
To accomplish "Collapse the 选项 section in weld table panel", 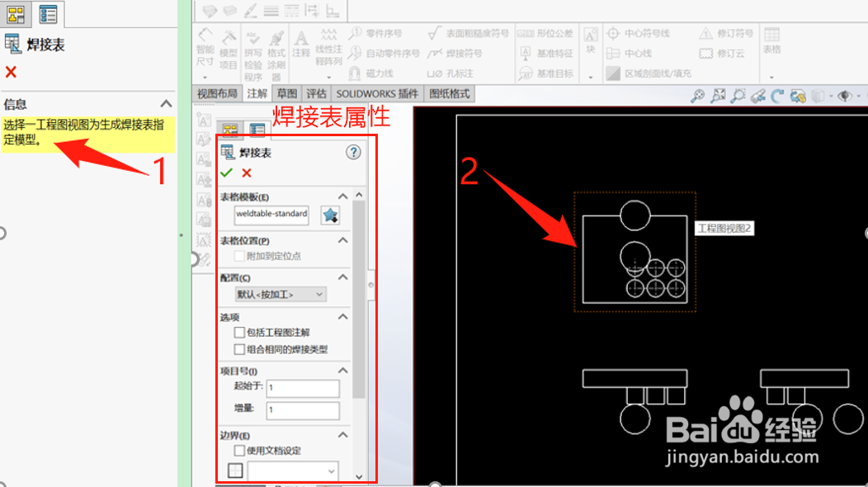I will [x=343, y=316].
